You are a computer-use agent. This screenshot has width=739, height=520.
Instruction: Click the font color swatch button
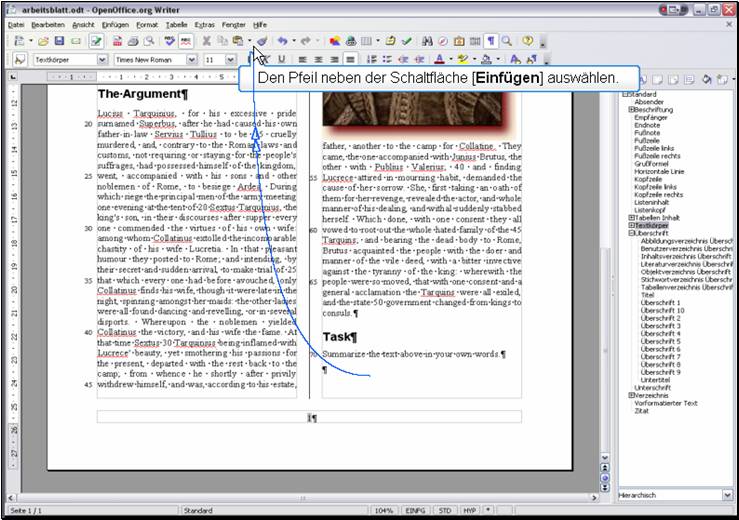(x=440, y=60)
